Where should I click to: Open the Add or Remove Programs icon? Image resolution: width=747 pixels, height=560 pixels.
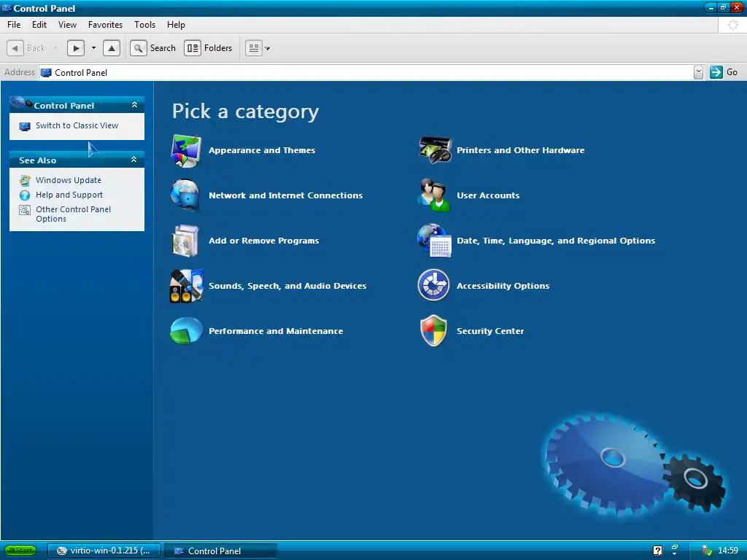pyautogui.click(x=185, y=241)
